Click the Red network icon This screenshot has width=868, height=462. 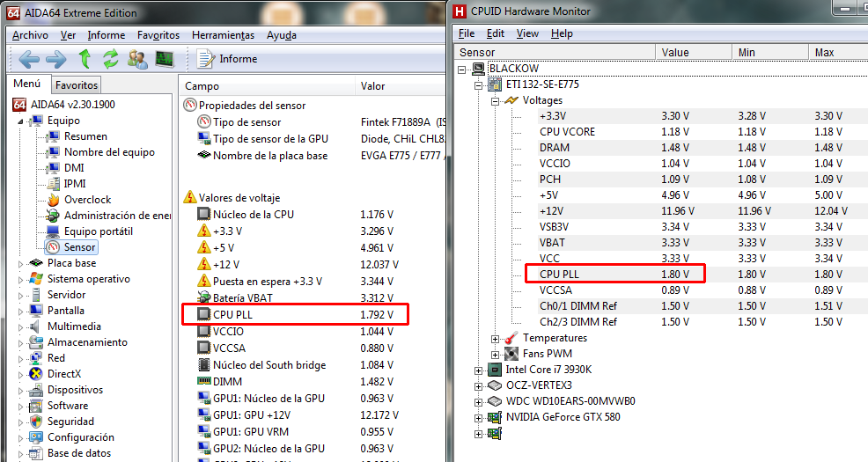click(36, 358)
